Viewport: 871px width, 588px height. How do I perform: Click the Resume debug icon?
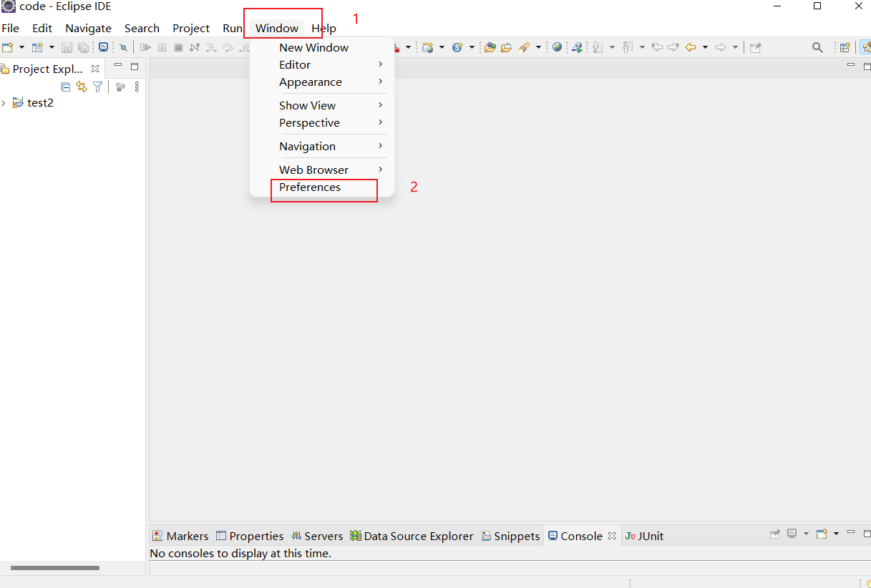tap(145, 47)
